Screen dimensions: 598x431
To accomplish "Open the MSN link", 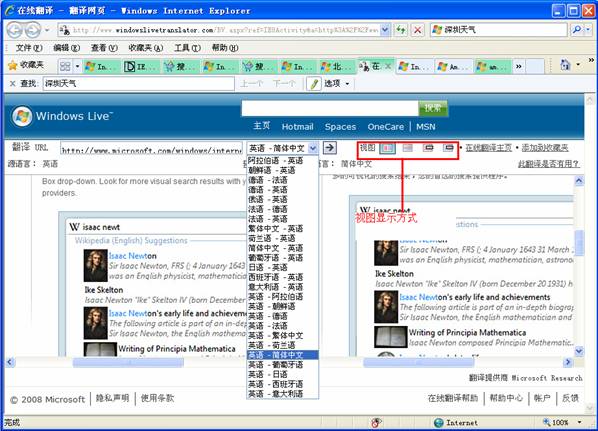I will pyautogui.click(x=426, y=127).
